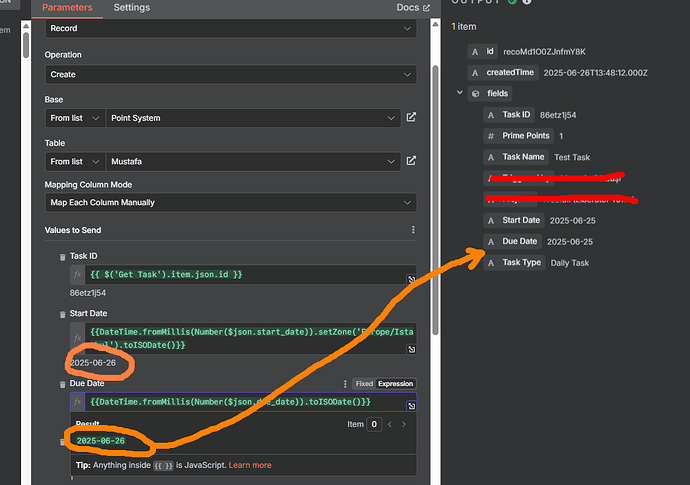Click the fx icon of Task ID
The height and width of the screenshot is (485, 690).
pos(77,275)
